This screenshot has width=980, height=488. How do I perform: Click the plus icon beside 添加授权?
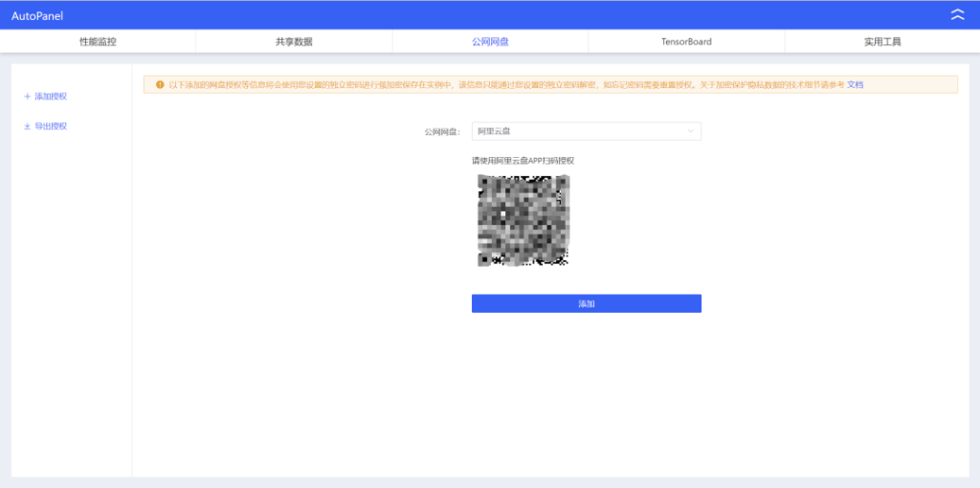coord(27,97)
